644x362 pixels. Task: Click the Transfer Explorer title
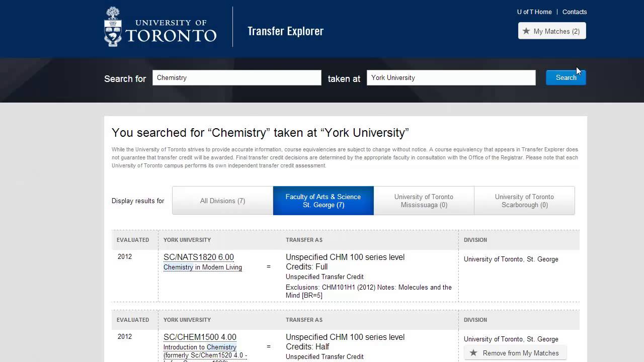285,31
